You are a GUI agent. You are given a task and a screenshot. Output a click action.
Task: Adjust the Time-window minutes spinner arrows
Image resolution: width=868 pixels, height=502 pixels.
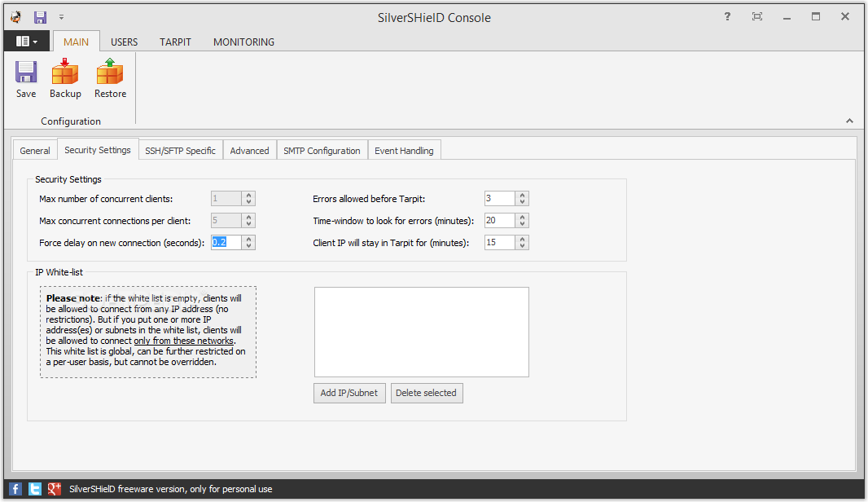pyautogui.click(x=523, y=221)
